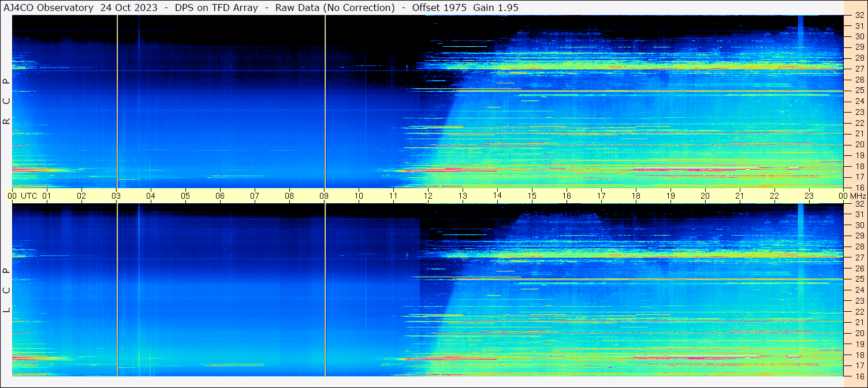This screenshot has height=388, width=868.
Task: Select the 07 hour tick on the time axis
Action: [255, 196]
